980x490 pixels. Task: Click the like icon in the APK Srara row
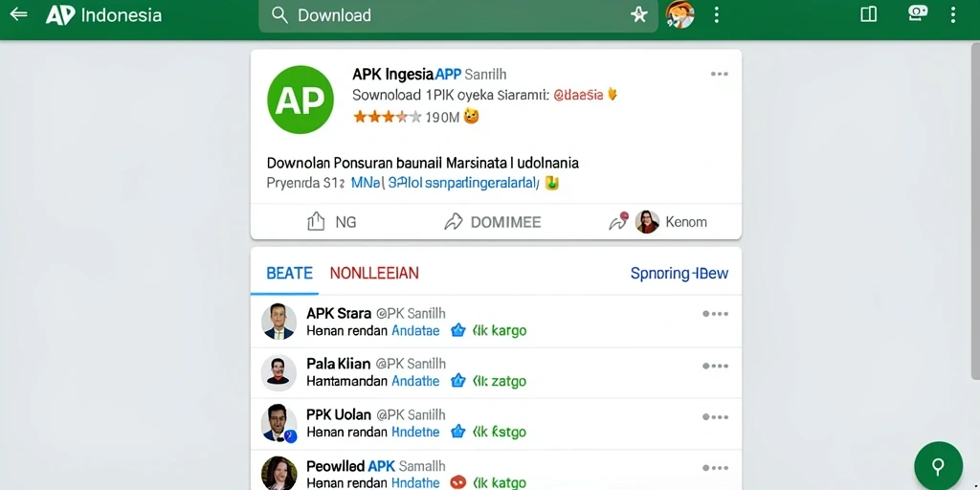coord(458,330)
